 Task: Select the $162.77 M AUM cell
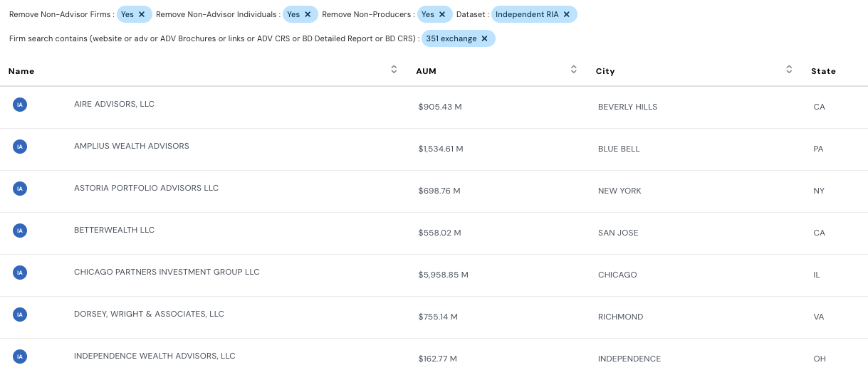(x=438, y=359)
